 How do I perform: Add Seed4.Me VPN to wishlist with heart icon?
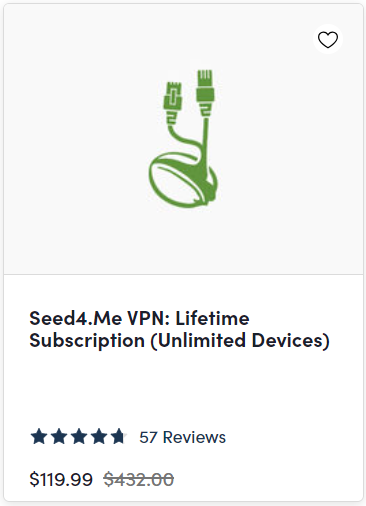tap(328, 40)
